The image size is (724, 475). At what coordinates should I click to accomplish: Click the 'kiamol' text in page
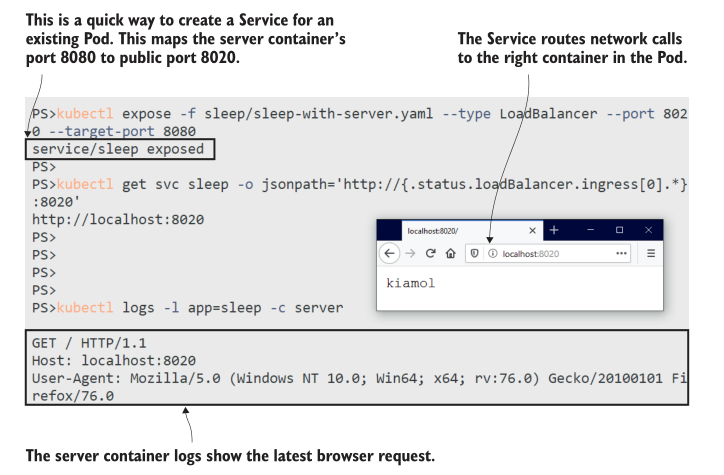click(410, 283)
